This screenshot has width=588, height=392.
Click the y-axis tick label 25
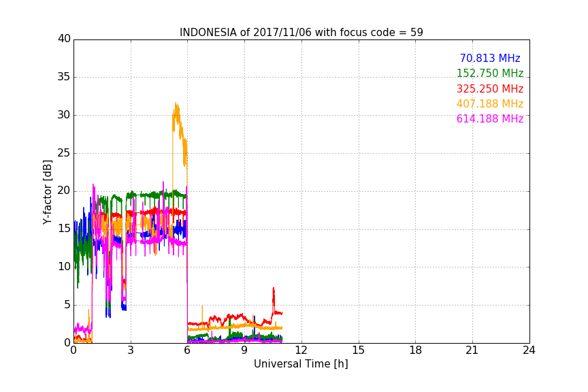[64, 152]
